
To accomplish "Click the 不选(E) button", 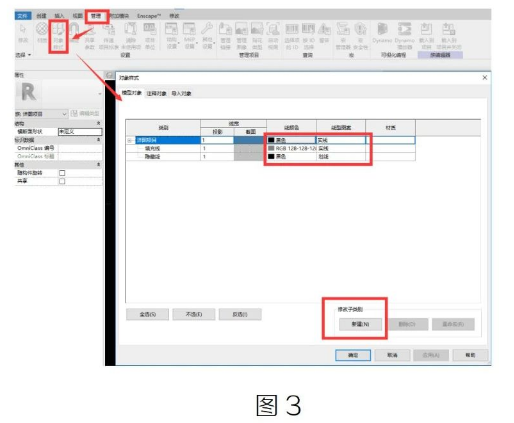I will (x=194, y=314).
